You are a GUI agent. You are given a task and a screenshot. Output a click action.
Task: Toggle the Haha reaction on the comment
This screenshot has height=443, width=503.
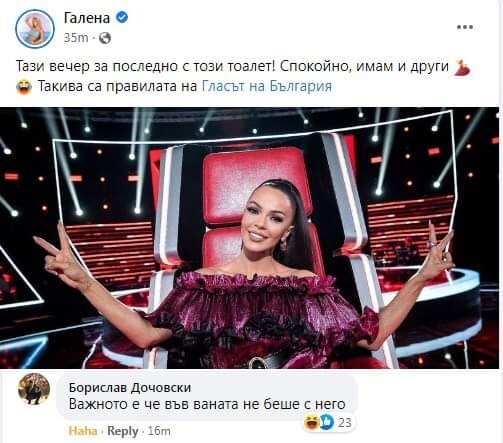coord(83,431)
